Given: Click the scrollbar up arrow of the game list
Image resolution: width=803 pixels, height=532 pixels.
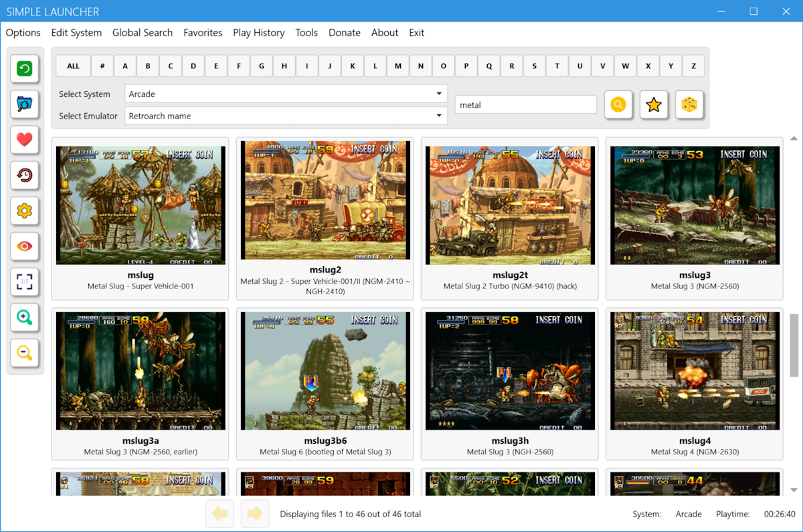Looking at the screenshot, I should (x=794, y=139).
